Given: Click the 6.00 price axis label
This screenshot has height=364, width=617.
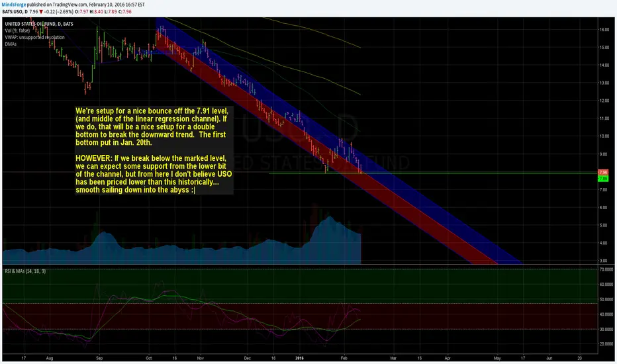Looking at the screenshot, I should click(603, 207).
